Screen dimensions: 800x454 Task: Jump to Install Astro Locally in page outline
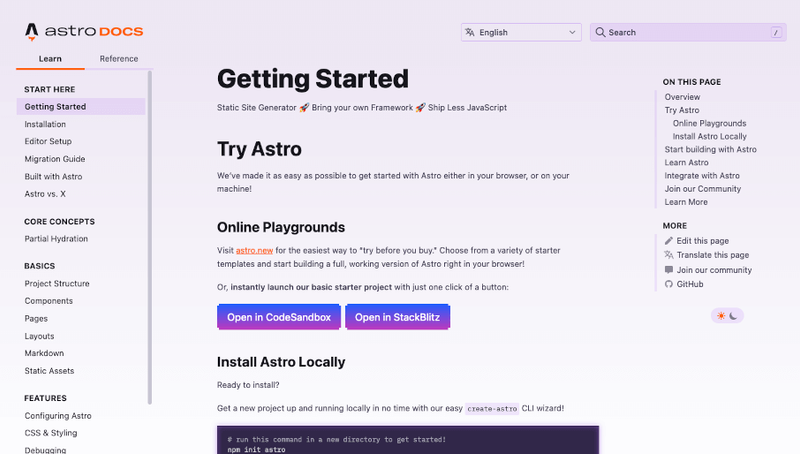(x=709, y=136)
